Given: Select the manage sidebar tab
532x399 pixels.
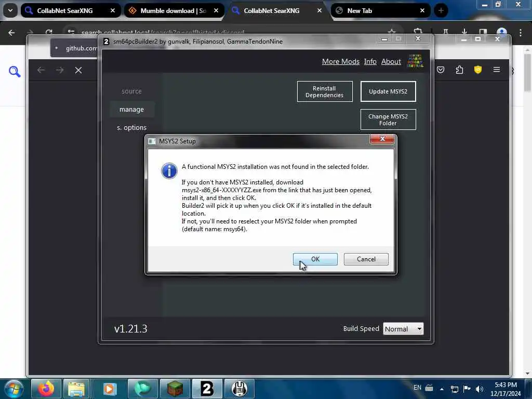Looking at the screenshot, I should 131,109.
